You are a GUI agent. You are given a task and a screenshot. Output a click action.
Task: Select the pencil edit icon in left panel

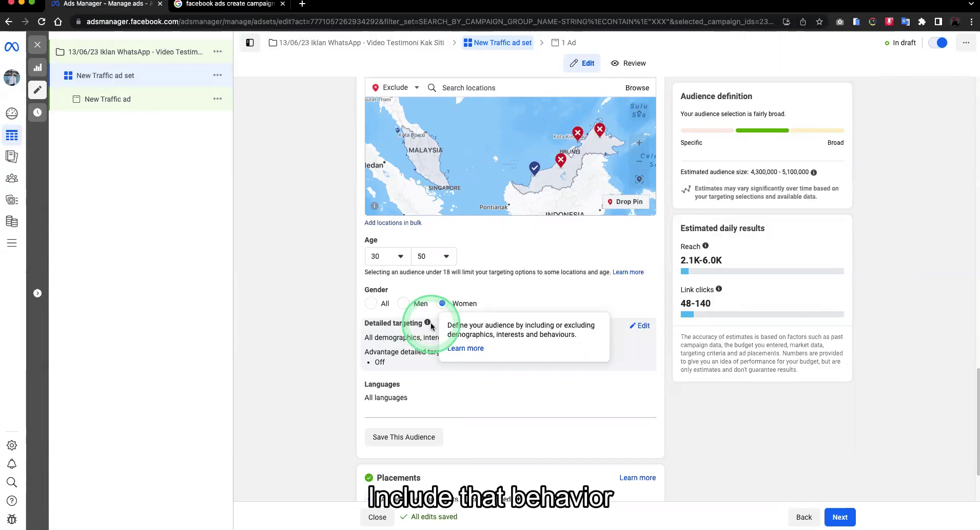coord(37,90)
